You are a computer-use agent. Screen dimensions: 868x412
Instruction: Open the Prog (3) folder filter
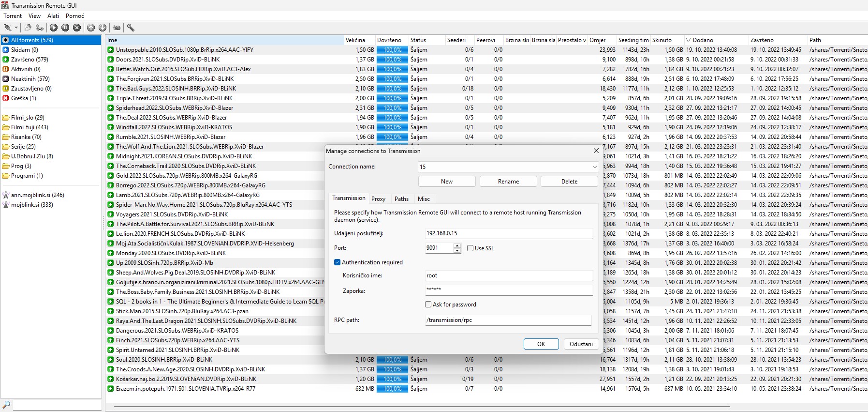coord(51,166)
